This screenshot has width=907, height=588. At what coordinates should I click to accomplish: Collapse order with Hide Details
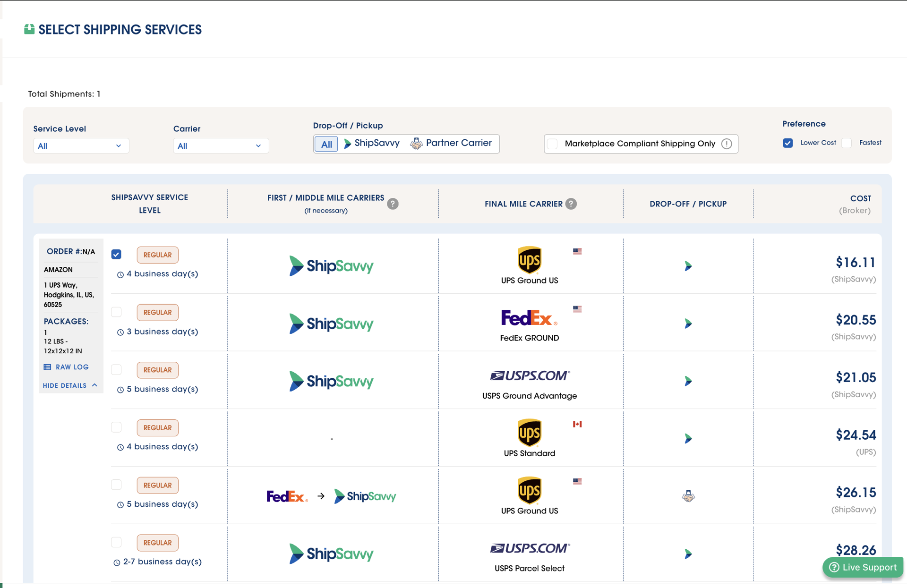pos(70,385)
